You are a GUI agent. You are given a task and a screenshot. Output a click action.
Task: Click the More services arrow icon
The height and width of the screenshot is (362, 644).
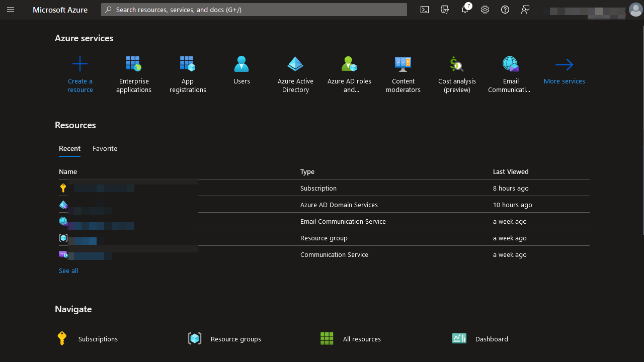pyautogui.click(x=565, y=64)
